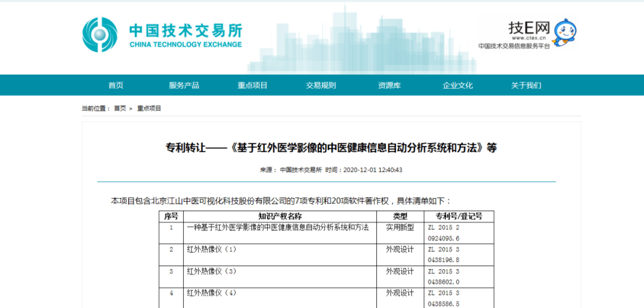Click the article title about 专利转让
This screenshot has width=644, height=308.
(x=330, y=148)
